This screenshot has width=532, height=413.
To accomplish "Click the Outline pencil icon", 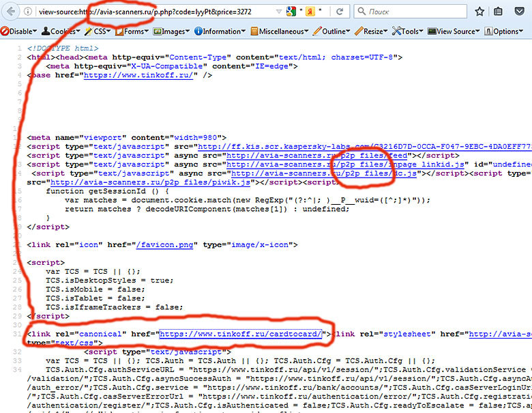I will coord(317,31).
